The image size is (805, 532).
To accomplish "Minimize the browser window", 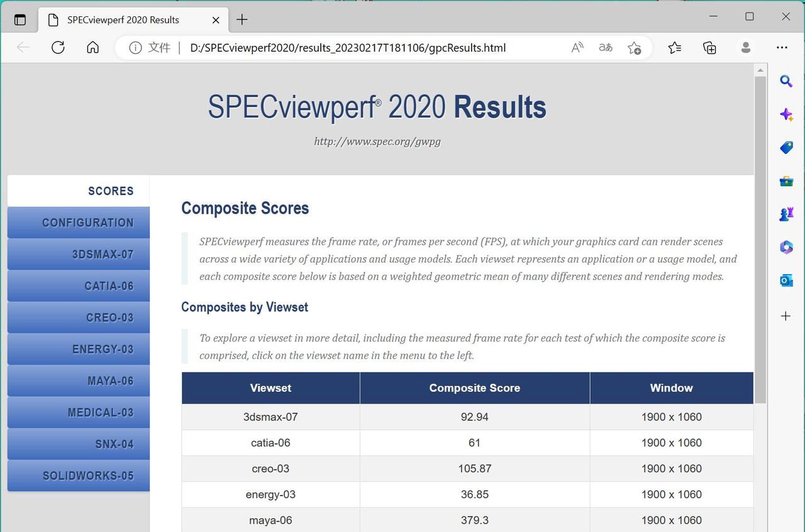I will click(713, 17).
